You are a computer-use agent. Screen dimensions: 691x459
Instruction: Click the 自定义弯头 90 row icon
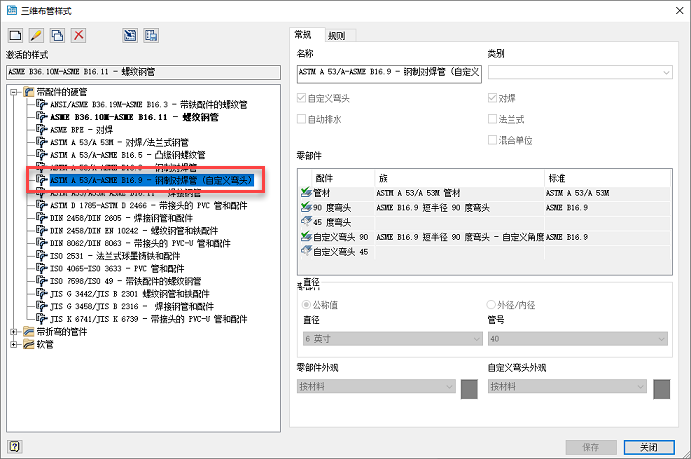point(306,237)
